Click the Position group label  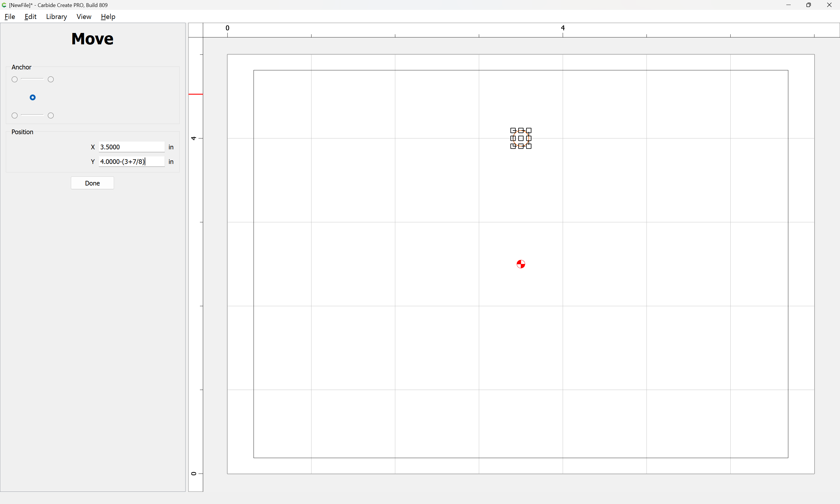(x=22, y=132)
